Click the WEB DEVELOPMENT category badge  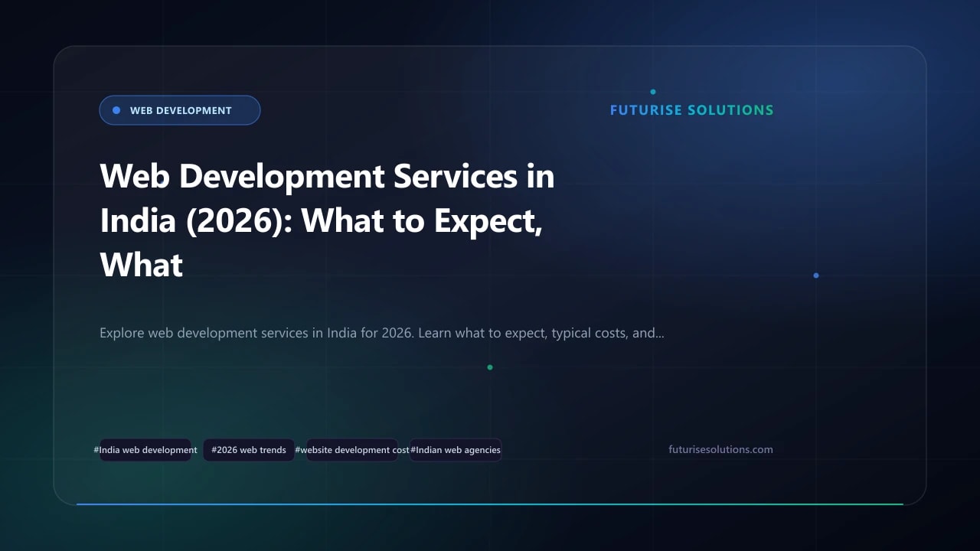click(180, 110)
